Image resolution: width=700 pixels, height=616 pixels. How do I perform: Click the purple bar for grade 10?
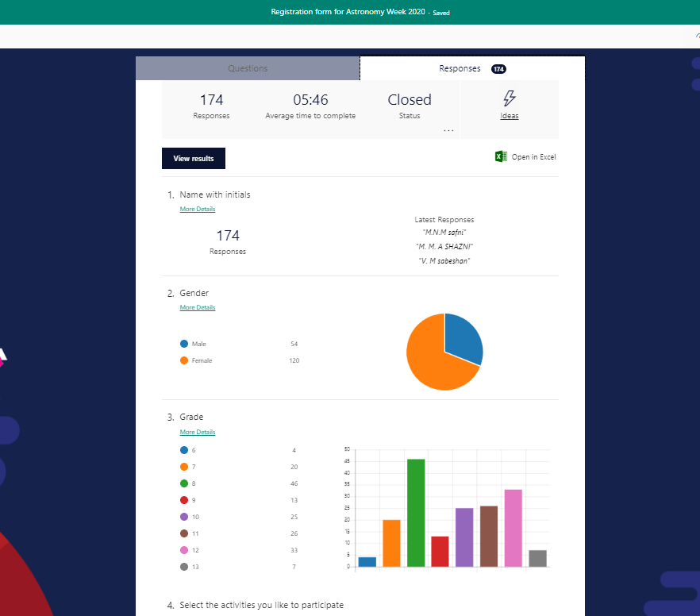coord(464,537)
